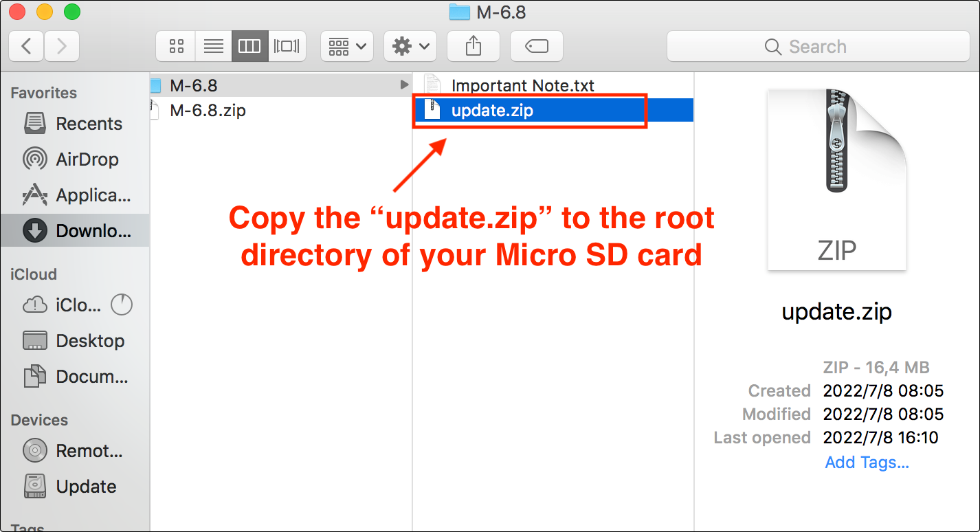Go forward with the right arrow button

[62, 47]
